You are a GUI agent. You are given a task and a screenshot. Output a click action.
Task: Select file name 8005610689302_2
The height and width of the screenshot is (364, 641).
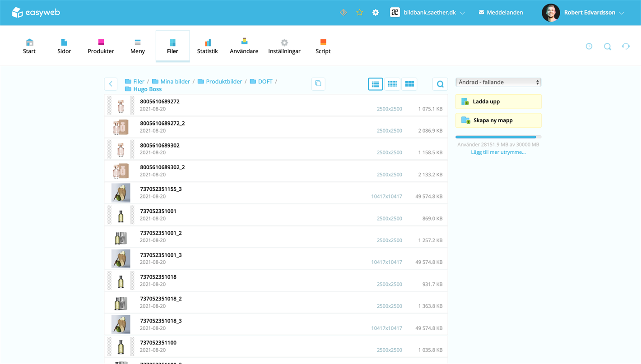163,167
